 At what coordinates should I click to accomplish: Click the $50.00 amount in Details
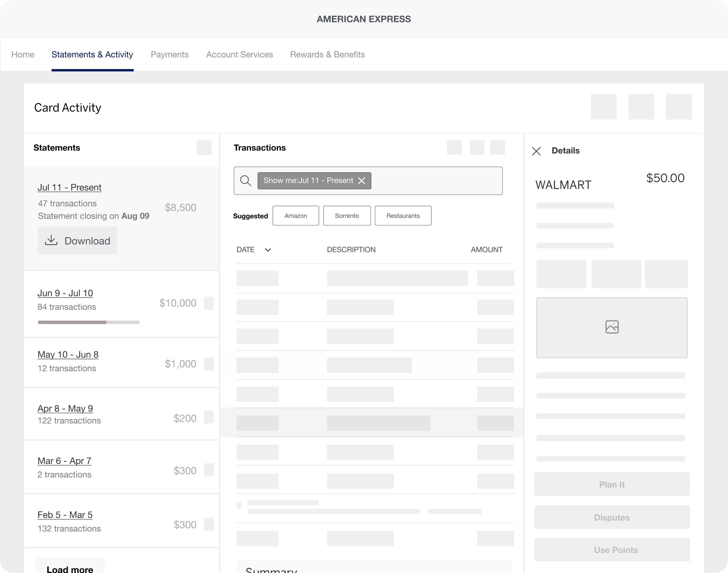[665, 178]
